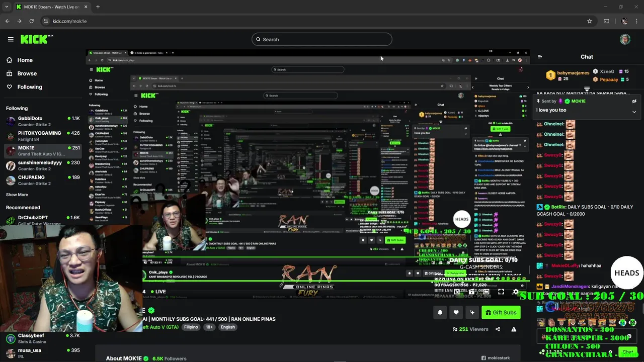644x362 pixels.
Task: Toggle theater mode
Action: coord(486,292)
